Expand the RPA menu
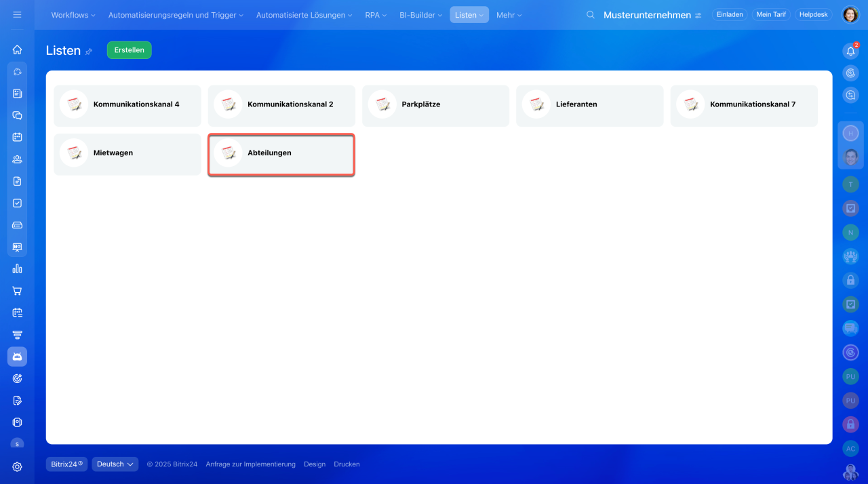This screenshot has width=868, height=484. [x=376, y=15]
